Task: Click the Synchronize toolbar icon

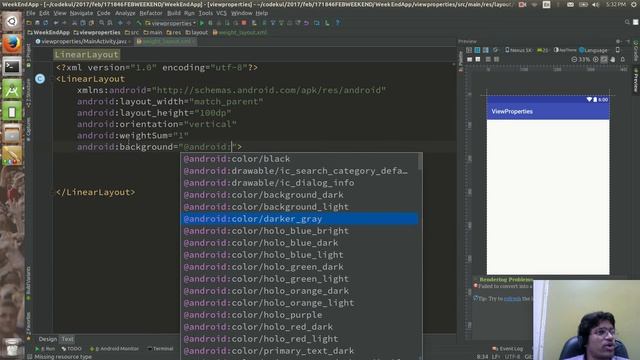Action: coord(46,23)
